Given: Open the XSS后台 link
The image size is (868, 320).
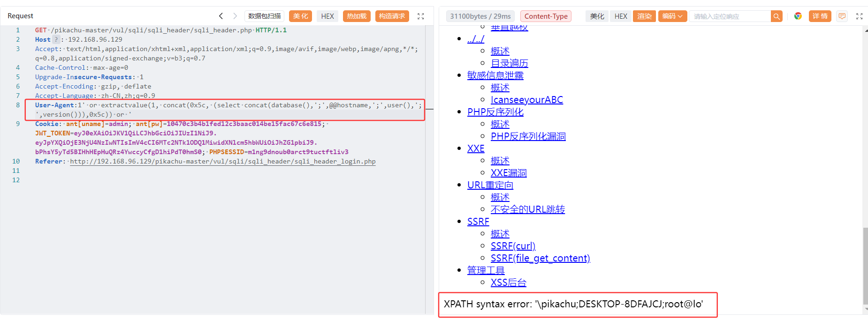Looking at the screenshot, I should pos(509,283).
